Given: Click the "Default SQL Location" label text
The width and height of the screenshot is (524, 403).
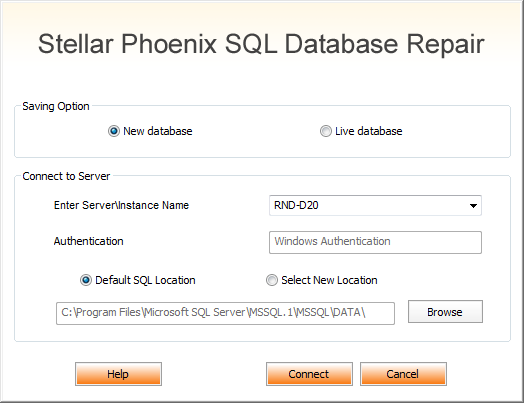Looking at the screenshot, I should tap(145, 280).
